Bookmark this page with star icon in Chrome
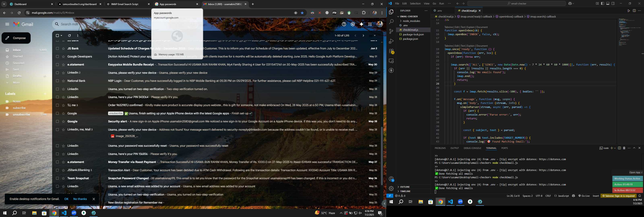Viewport: 644px width, 217px height. pyautogui.click(x=302, y=13)
